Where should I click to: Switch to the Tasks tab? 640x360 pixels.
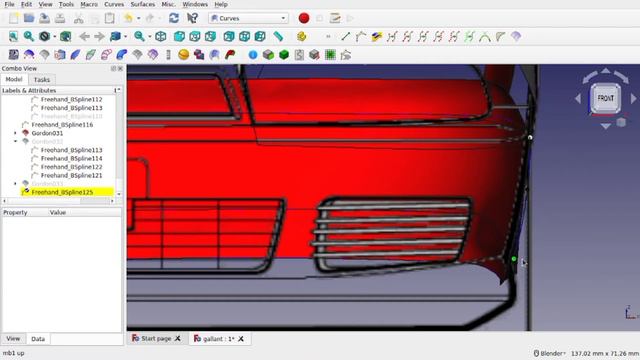42,80
